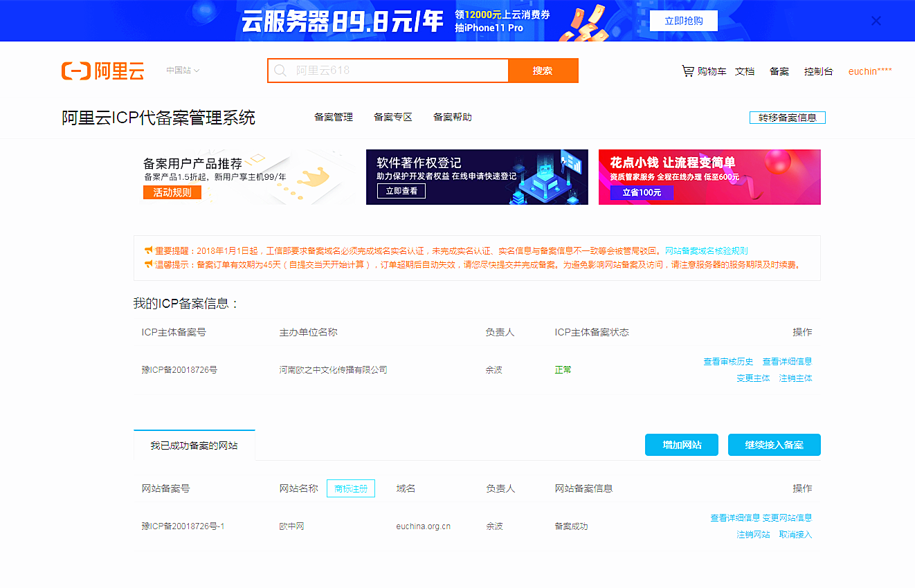Click 查看详细信息 for ICP主体

pos(787,362)
